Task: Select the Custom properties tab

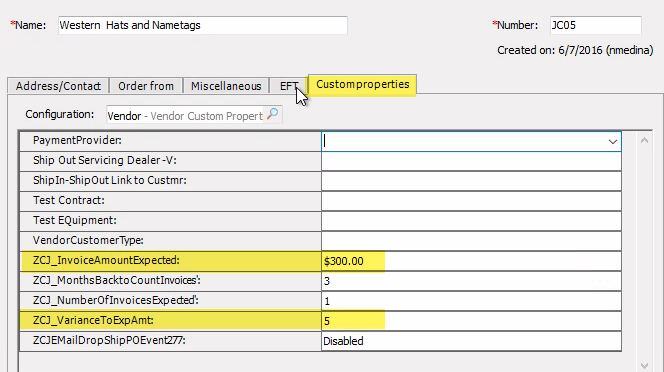Action: click(x=362, y=84)
